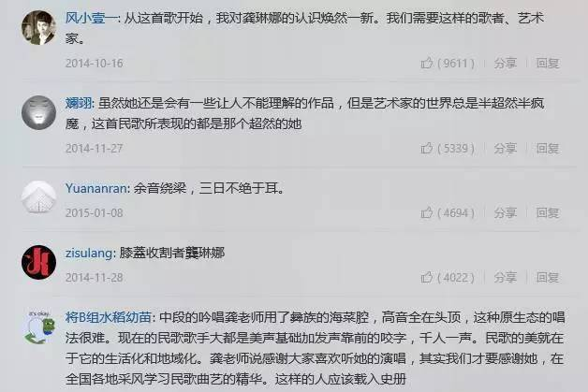The width and height of the screenshot is (588, 392).
Task: Share the comment dated 2014-10-16
Action: click(x=505, y=63)
